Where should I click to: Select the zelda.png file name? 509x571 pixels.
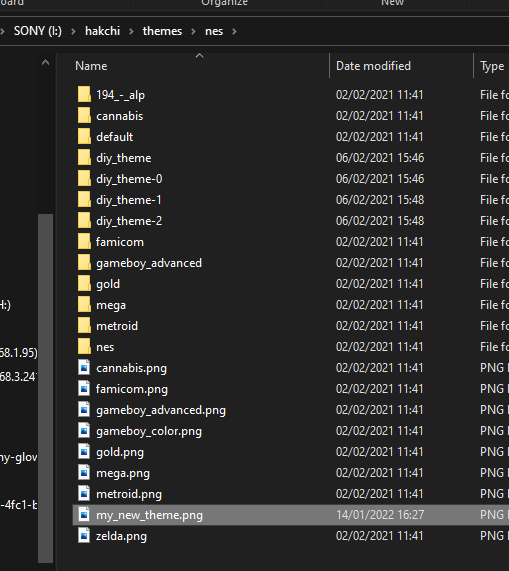click(x=121, y=536)
